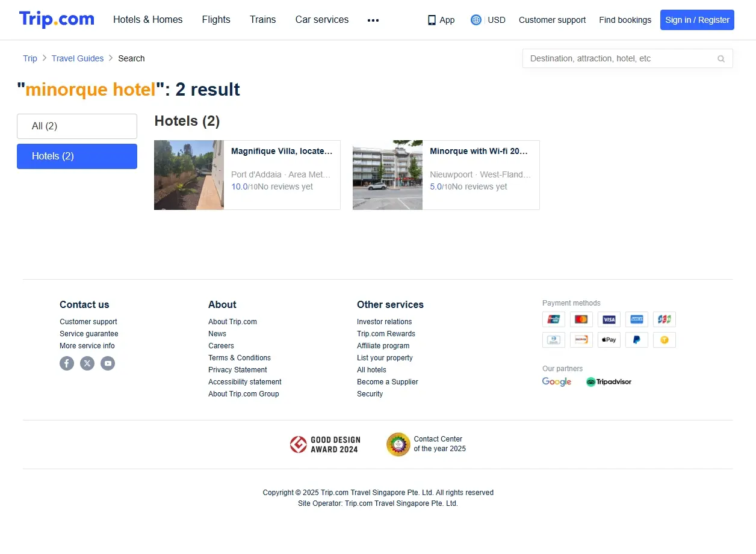
Task: Expand the three-dots more menu
Action: point(373,20)
